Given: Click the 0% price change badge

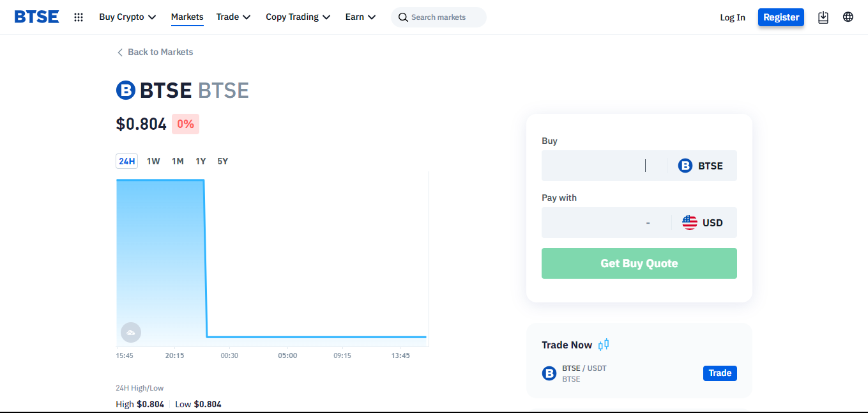Looking at the screenshot, I should (185, 124).
